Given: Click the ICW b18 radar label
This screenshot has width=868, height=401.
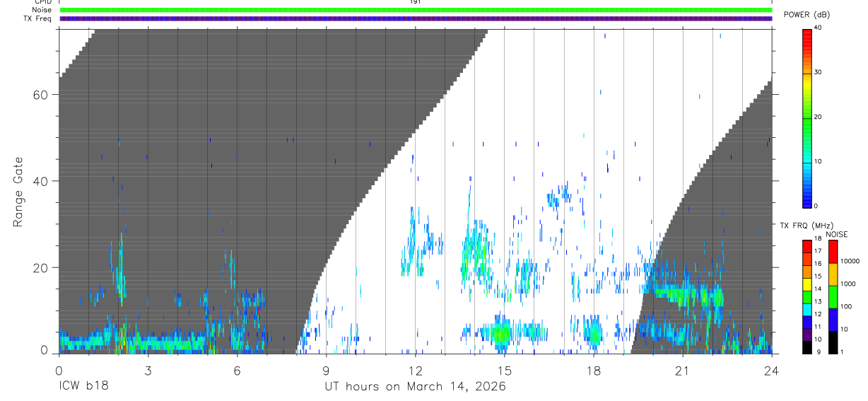Looking at the screenshot, I should (83, 387).
